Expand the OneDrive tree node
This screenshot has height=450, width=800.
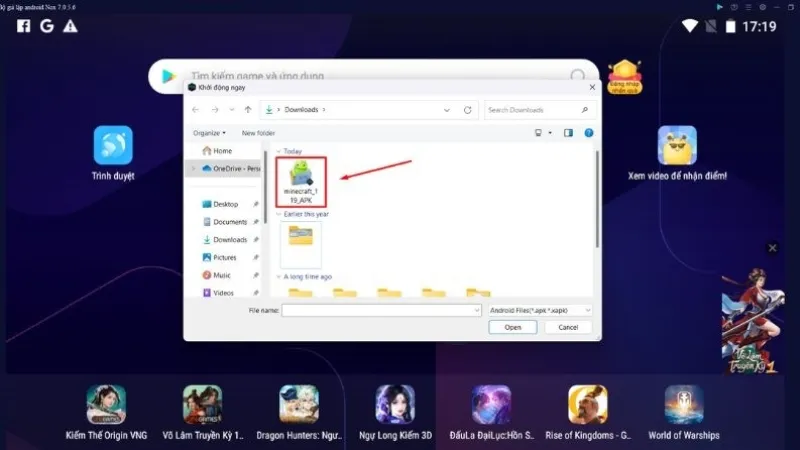coord(194,168)
